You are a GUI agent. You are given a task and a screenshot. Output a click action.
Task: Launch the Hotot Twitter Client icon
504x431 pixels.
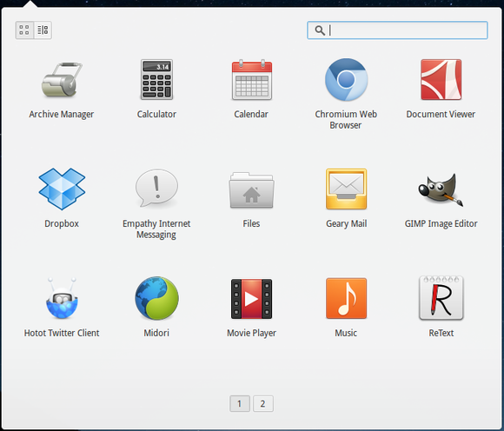[x=62, y=298]
